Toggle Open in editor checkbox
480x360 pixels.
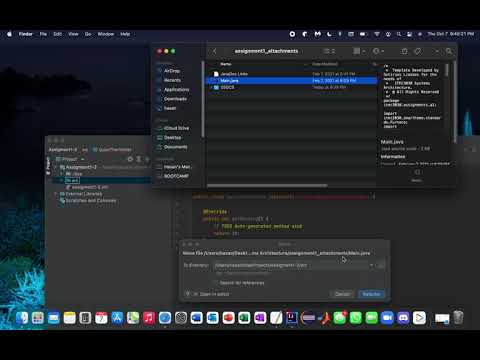click(x=196, y=294)
